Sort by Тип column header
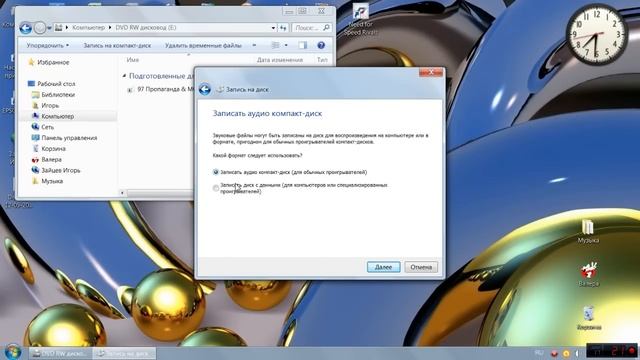Viewport: 640px width, 360px height. (x=322, y=60)
